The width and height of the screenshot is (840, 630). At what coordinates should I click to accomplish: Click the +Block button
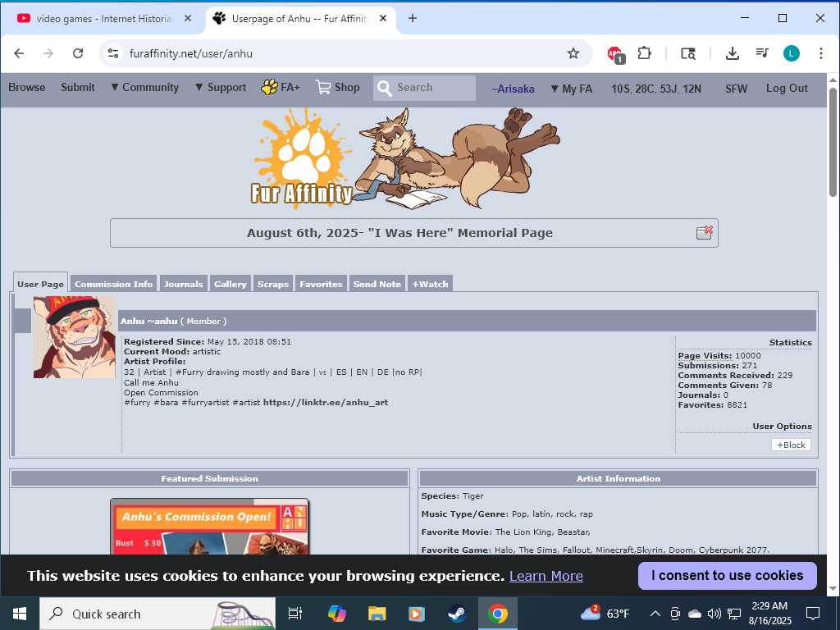791,445
